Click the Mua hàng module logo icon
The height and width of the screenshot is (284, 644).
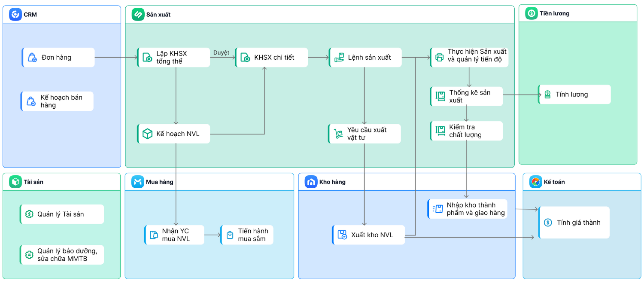(137, 182)
